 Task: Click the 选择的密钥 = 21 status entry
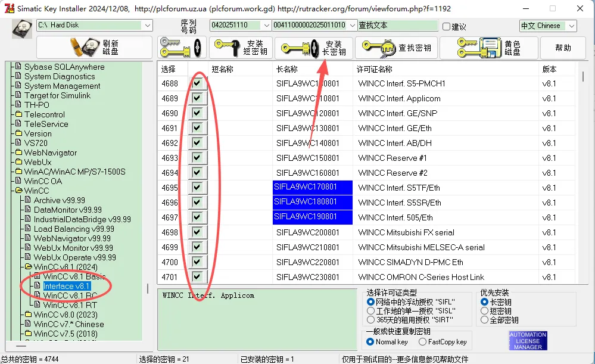pos(164,359)
